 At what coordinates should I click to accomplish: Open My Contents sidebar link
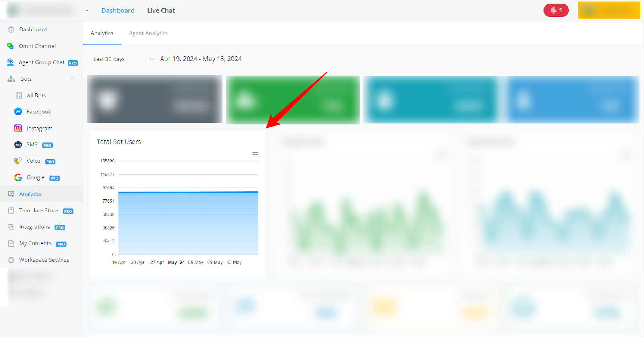click(35, 243)
